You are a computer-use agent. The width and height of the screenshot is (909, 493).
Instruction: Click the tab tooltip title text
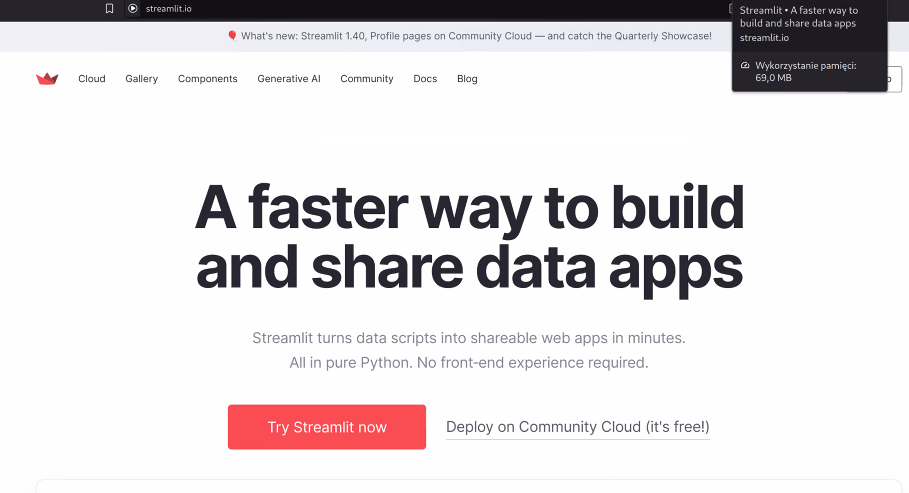[x=799, y=17]
